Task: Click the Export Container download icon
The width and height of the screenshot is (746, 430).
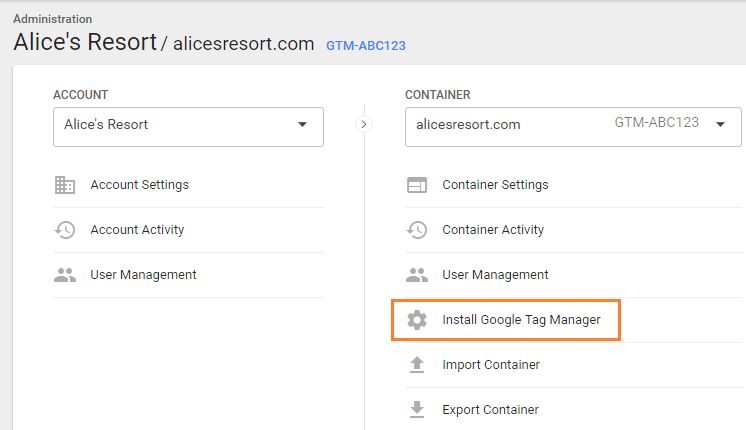Action: point(417,410)
